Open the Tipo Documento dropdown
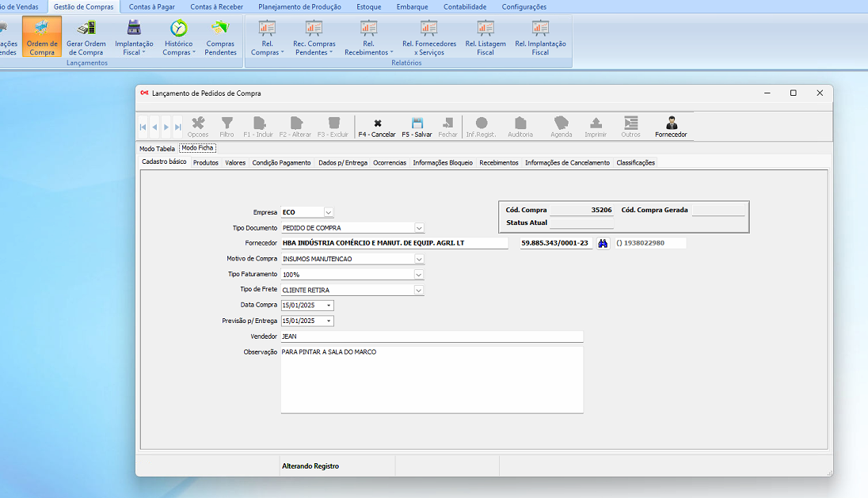The image size is (868, 498). 419,228
